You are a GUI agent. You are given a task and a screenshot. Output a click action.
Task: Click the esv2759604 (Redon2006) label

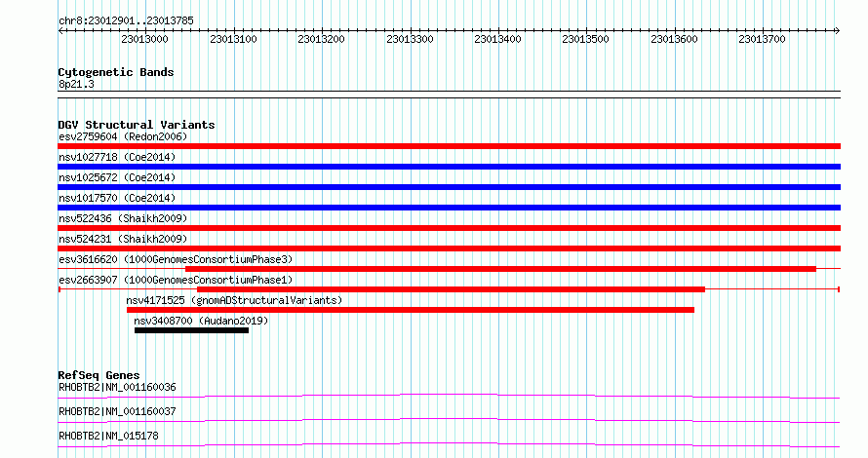tap(123, 136)
